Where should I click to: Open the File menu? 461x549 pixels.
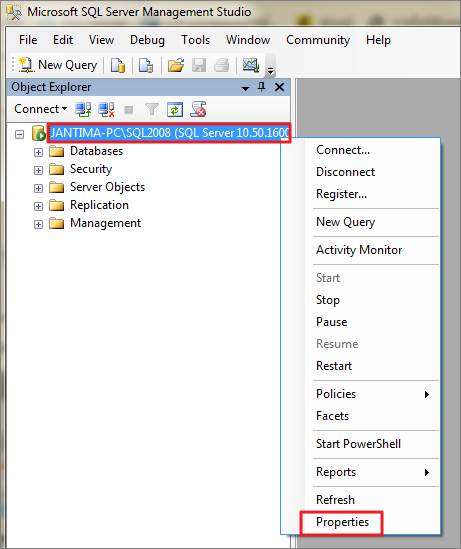[x=28, y=40]
